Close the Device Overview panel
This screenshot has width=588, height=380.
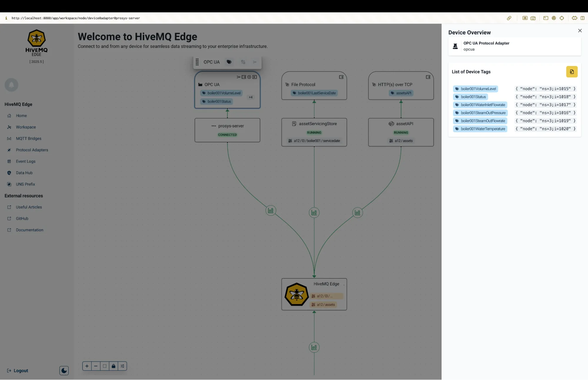(x=580, y=31)
